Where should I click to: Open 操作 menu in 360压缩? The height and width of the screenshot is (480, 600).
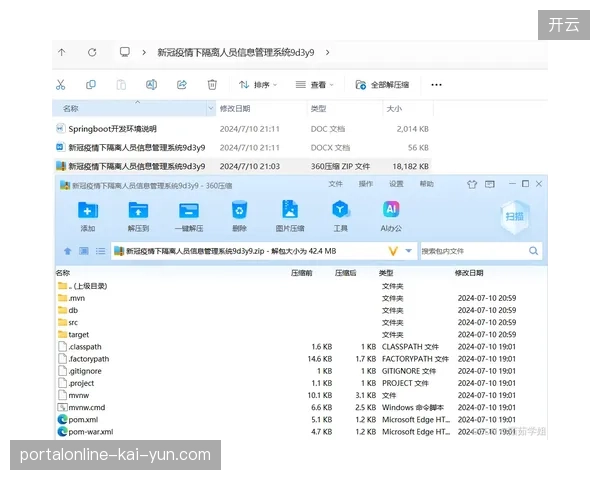365,184
